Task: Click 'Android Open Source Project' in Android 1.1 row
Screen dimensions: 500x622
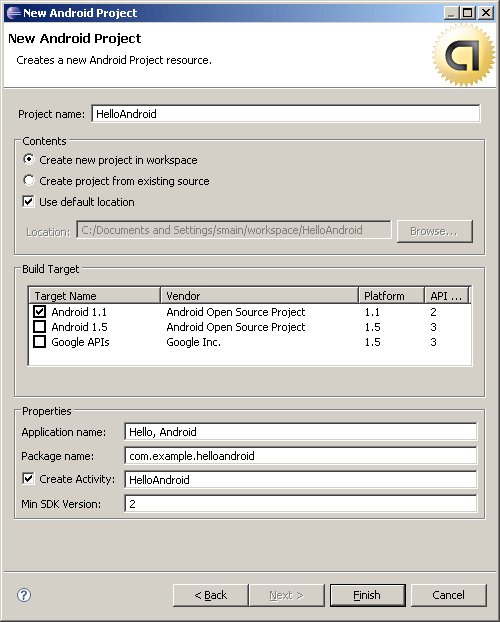Action: [236, 312]
